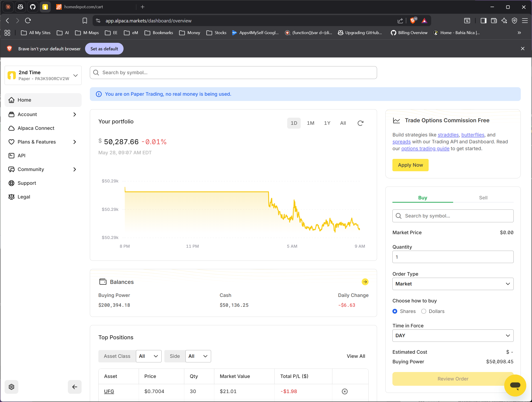Refresh the portfolio chart
Image resolution: width=532 pixels, height=402 pixels.
click(360, 123)
